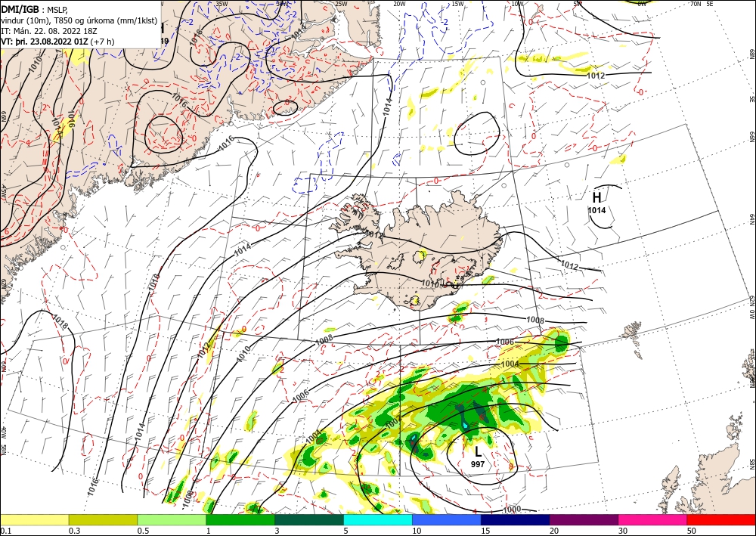The image size is (756, 536).
Task: Choose the purple 20–30 legend swatch
Action: point(584,519)
